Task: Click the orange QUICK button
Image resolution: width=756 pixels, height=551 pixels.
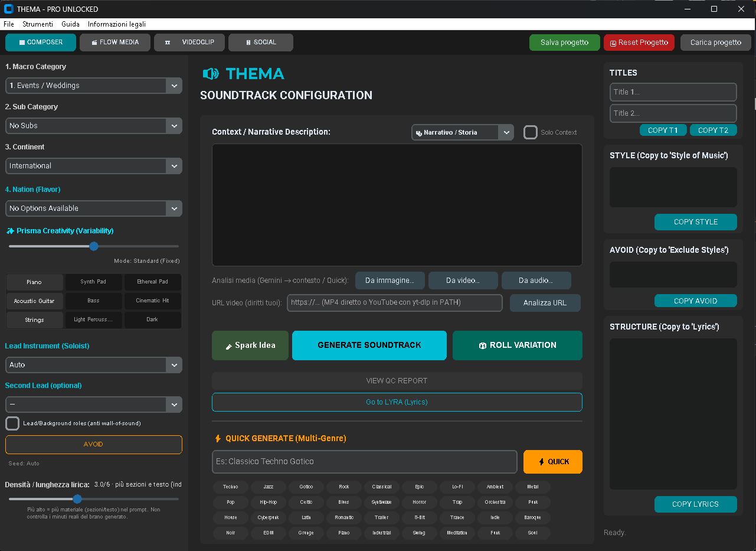Action: click(553, 462)
